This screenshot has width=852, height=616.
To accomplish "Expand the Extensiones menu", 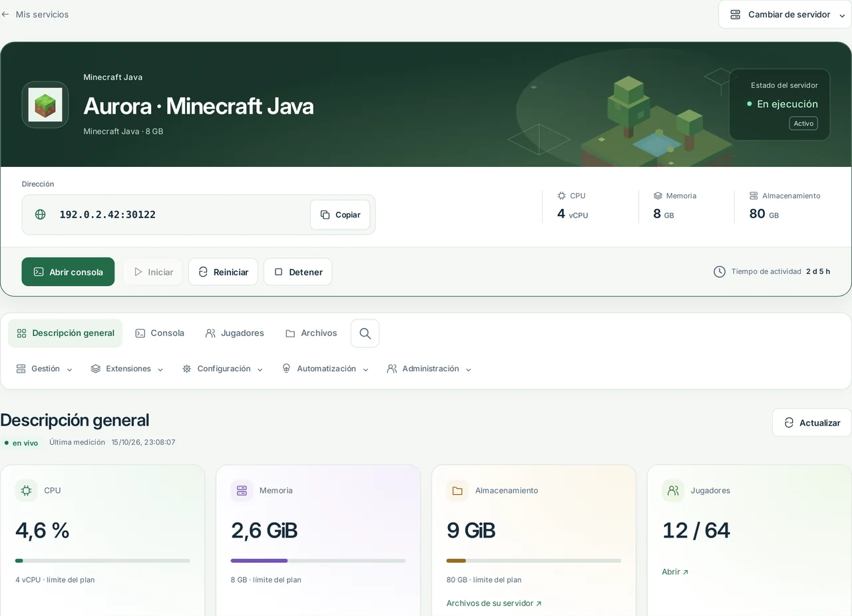I will (127, 369).
